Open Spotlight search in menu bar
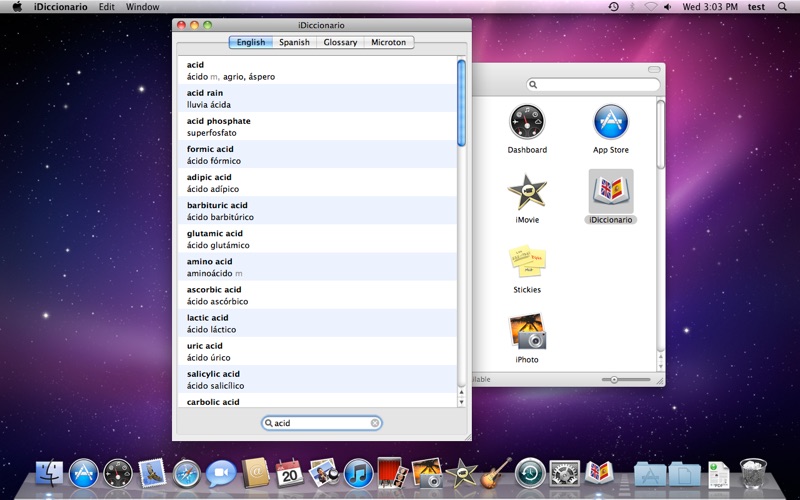 [x=782, y=7]
